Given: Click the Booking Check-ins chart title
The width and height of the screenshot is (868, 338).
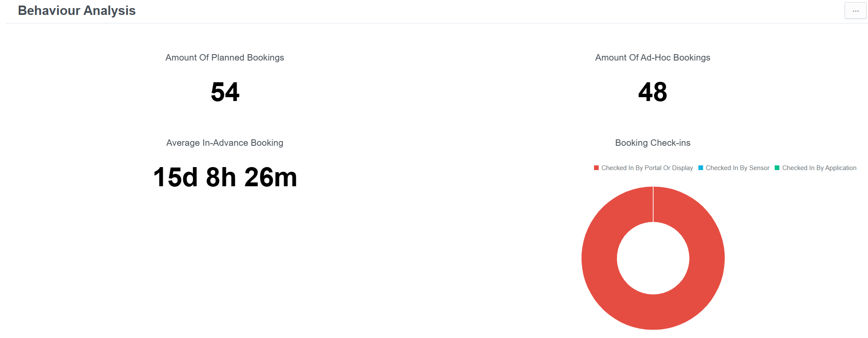Looking at the screenshot, I should (x=652, y=143).
